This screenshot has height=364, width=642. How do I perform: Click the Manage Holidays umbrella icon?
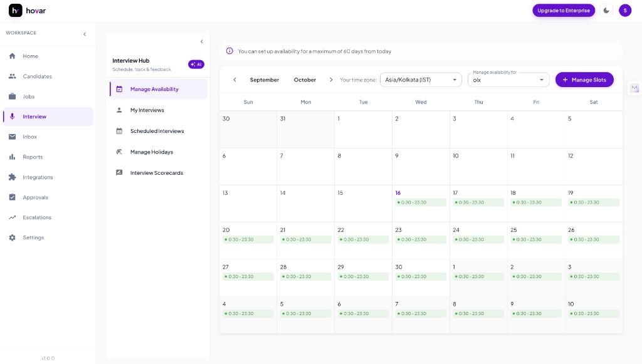(x=119, y=152)
